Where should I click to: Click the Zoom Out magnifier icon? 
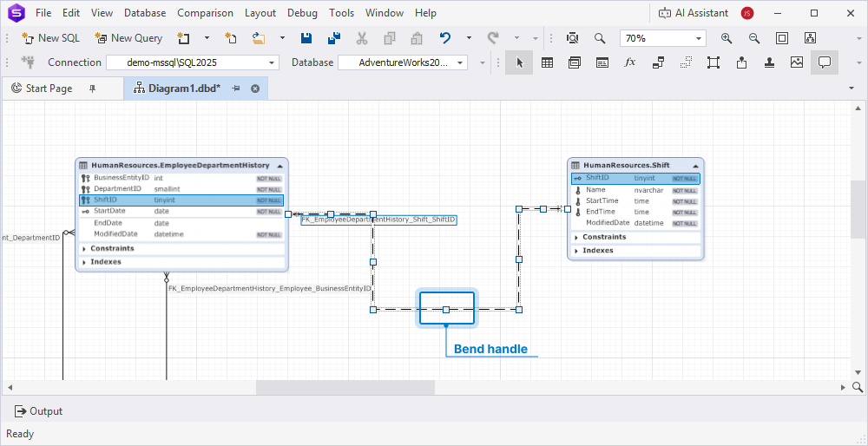click(x=754, y=38)
